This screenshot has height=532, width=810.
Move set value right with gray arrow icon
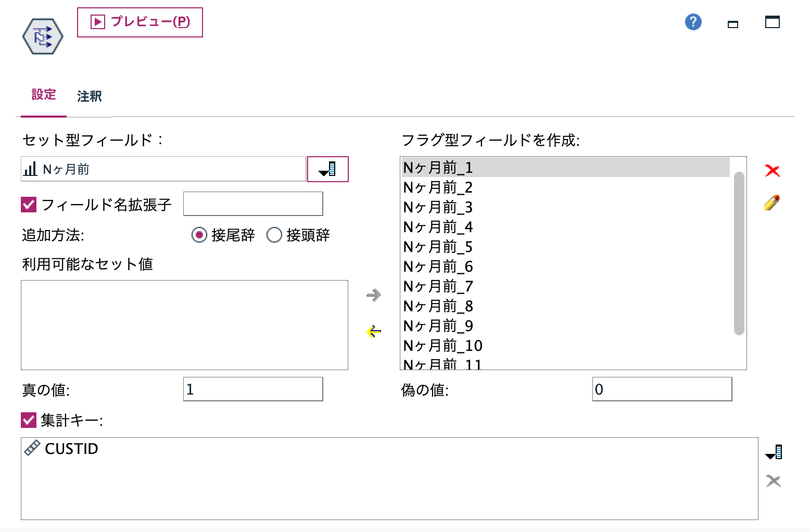pyautogui.click(x=374, y=295)
